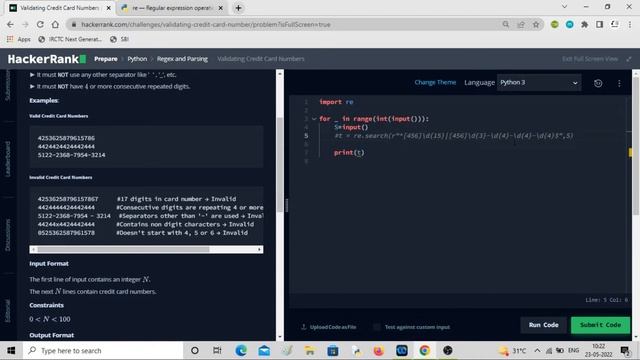Open the Discussions sidebar tab
Image resolution: width=640 pixels, height=360 pixels.
click(x=7, y=235)
